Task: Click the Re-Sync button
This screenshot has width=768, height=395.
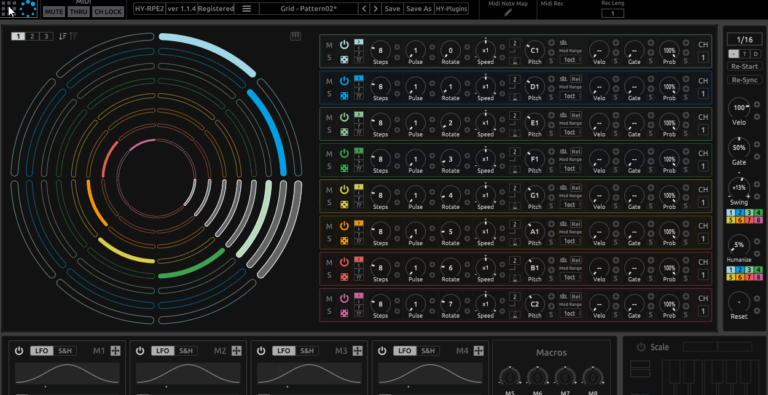Action: point(744,80)
